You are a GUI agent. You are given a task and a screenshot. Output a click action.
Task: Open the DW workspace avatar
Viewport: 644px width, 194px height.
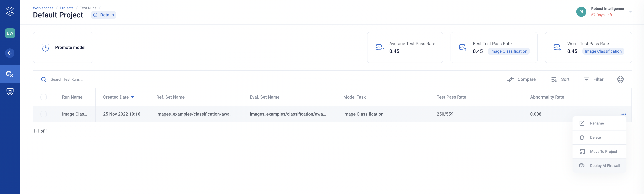10,33
